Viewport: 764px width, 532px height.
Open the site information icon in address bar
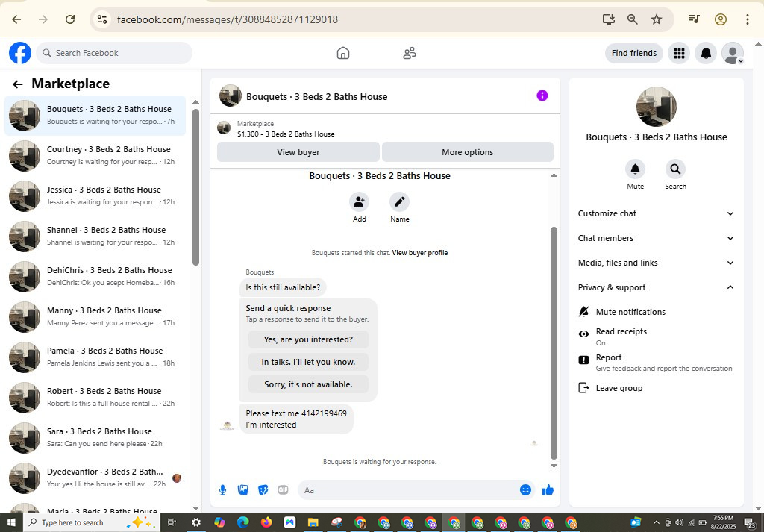point(101,19)
